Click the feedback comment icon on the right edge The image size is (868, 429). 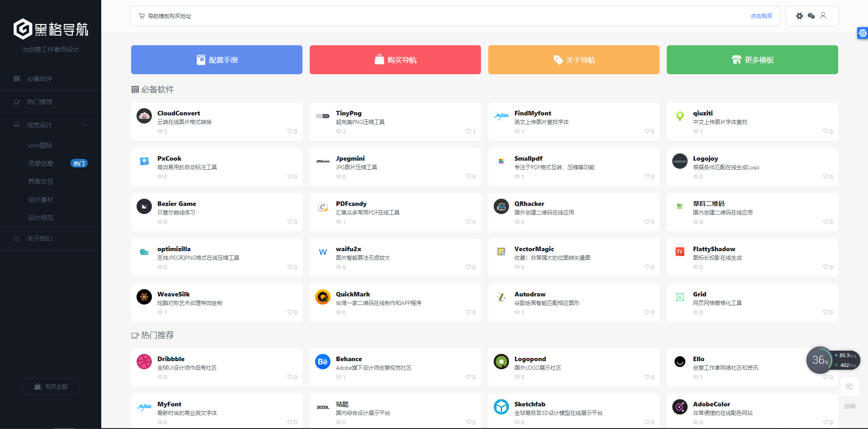click(x=849, y=386)
